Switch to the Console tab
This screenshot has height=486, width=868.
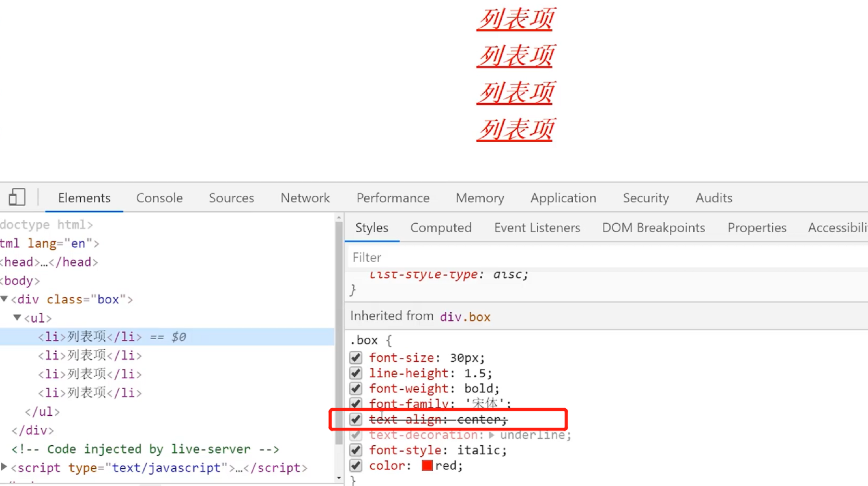click(159, 198)
